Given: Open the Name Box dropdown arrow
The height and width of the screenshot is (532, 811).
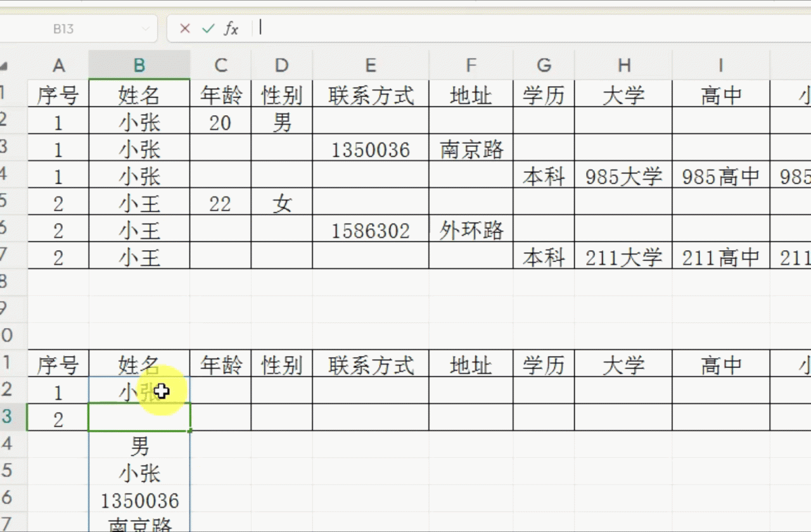Looking at the screenshot, I should point(146,29).
